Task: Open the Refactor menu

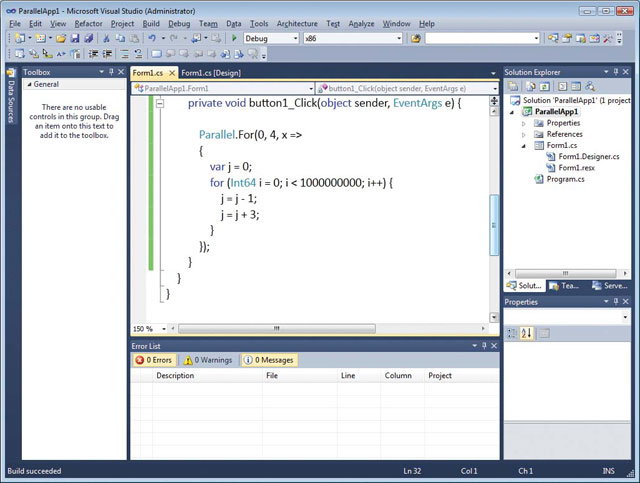Action: click(88, 24)
